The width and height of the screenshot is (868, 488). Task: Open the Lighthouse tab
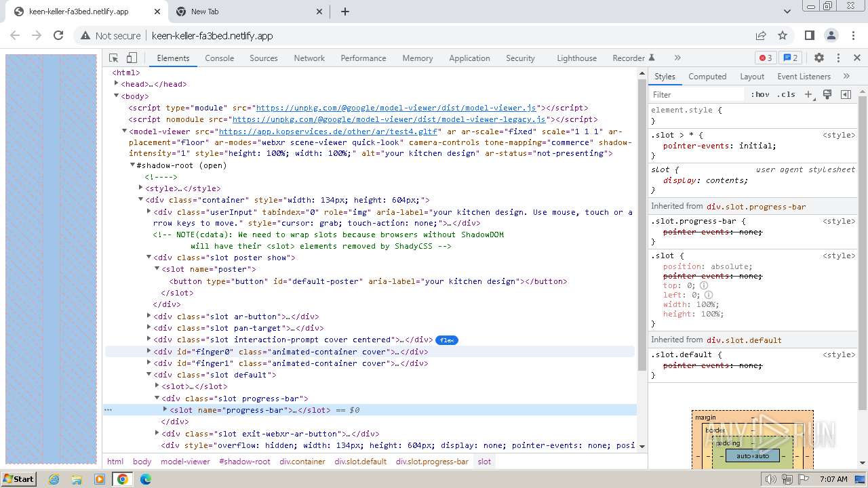577,58
